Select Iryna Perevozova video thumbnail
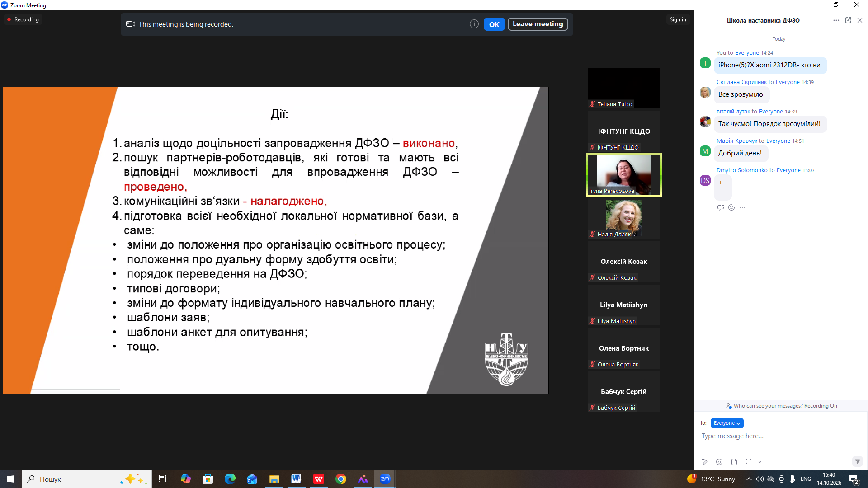Image resolution: width=868 pixels, height=488 pixels. (624, 175)
